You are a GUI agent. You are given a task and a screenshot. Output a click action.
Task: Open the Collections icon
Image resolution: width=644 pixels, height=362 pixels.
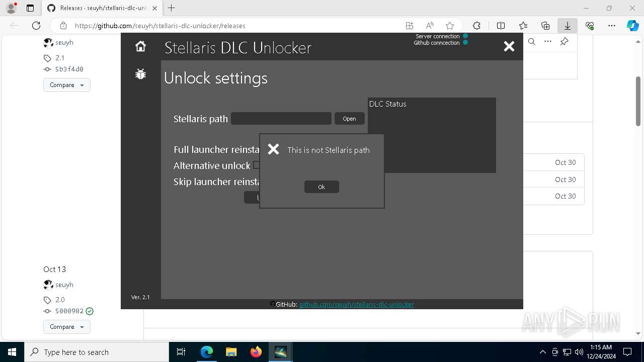point(545,26)
